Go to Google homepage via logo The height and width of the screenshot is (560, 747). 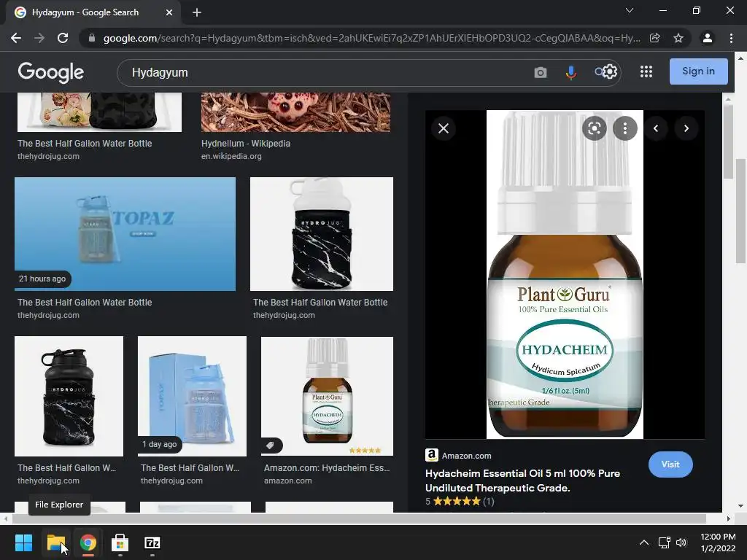[x=50, y=72]
